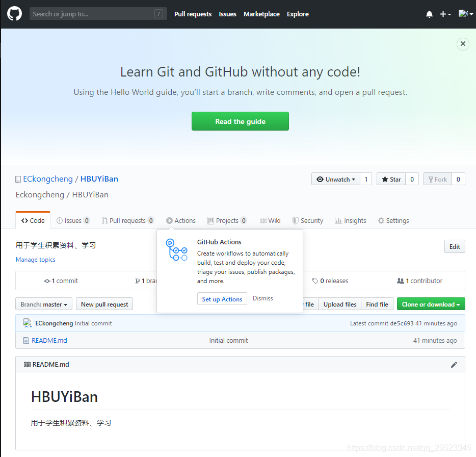The image size is (476, 457).
Task: Click the Set up Actions button
Action: click(222, 299)
